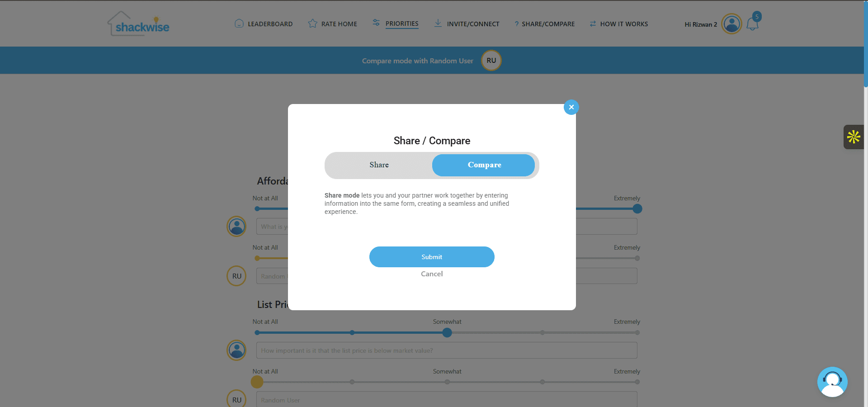This screenshot has width=868, height=407.
Task: Switch to Share mode toggle
Action: [x=379, y=165]
